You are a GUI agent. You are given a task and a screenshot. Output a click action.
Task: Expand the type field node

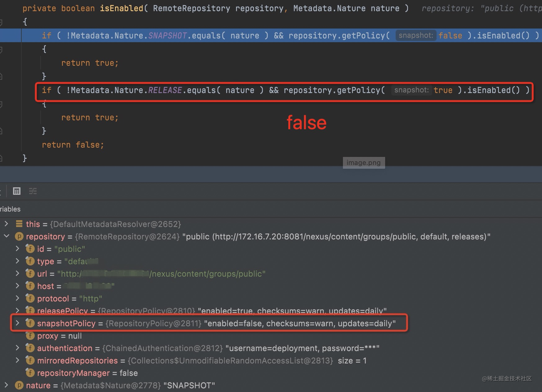coord(18,261)
